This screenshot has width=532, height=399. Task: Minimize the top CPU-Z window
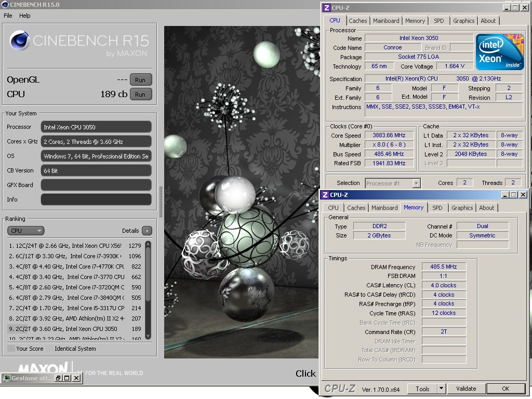(x=507, y=7)
